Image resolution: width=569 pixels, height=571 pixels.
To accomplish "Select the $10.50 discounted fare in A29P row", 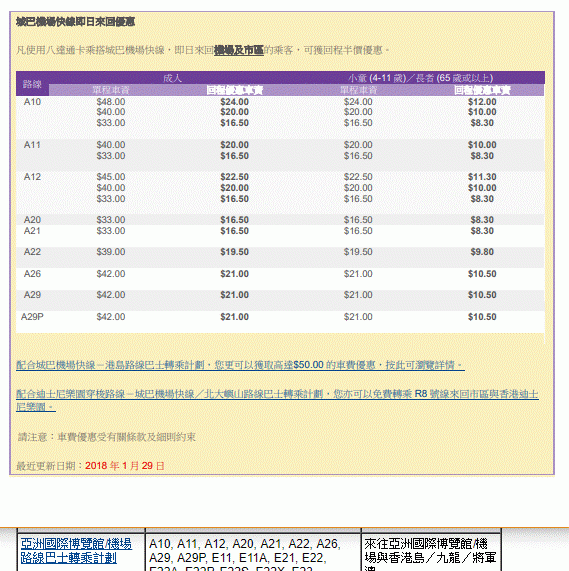I will point(482,317).
